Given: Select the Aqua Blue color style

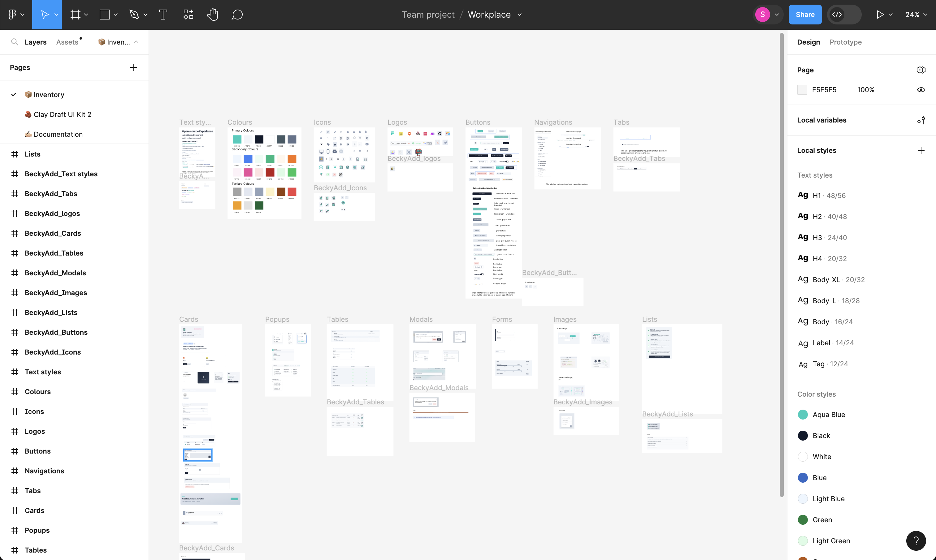Looking at the screenshot, I should pyautogui.click(x=829, y=414).
